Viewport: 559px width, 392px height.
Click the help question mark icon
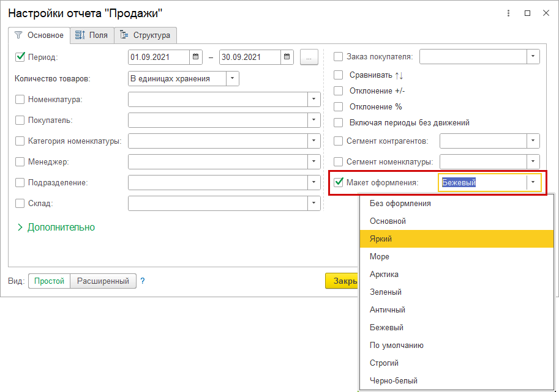coord(143,281)
